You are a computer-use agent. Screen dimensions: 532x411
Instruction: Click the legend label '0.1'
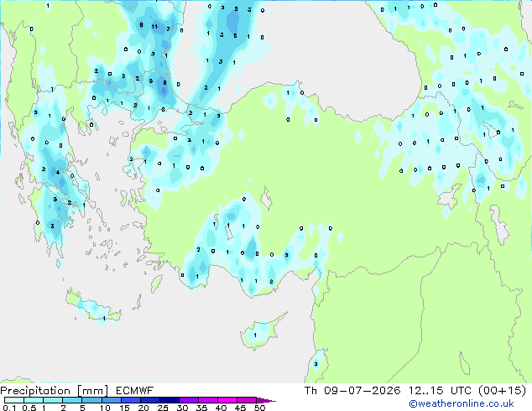pos(9,408)
